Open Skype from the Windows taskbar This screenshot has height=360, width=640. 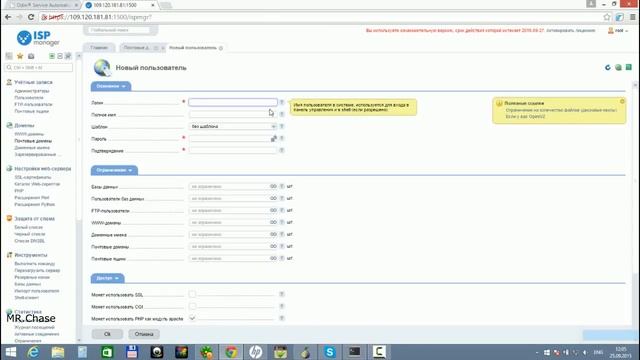[330, 352]
